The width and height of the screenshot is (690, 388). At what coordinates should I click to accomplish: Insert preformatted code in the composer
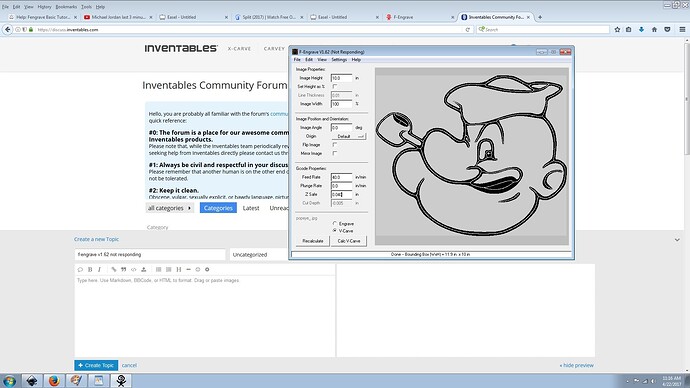tap(133, 269)
